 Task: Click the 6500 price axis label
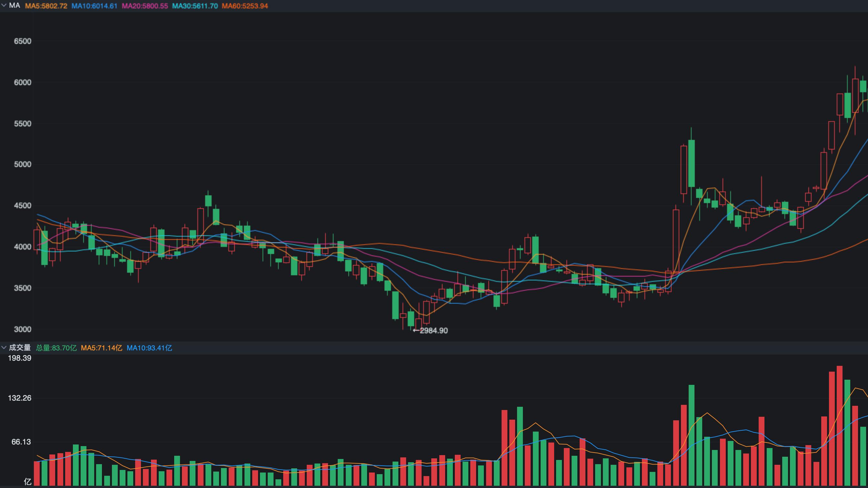coord(22,41)
